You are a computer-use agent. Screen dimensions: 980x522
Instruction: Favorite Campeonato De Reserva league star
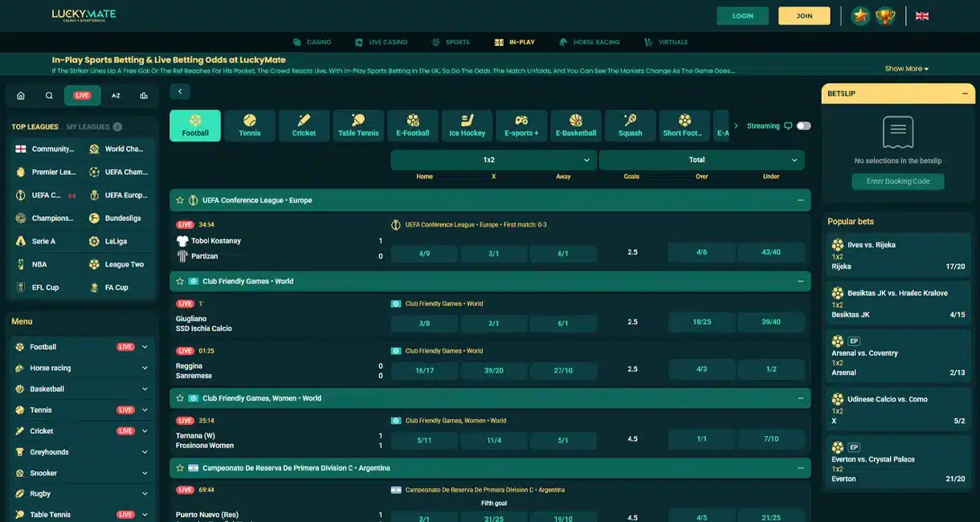180,468
